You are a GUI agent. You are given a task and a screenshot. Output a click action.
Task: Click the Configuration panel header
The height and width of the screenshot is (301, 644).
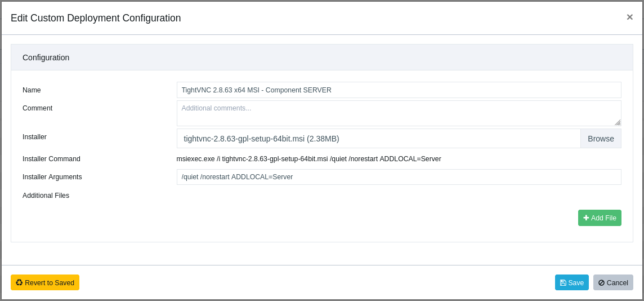(322, 57)
